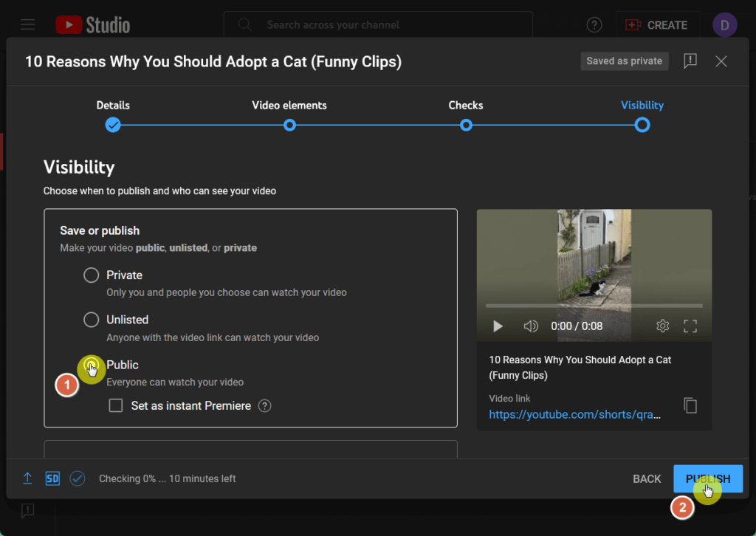Close the upload dialog
Image resolution: width=756 pixels, height=536 pixels.
721,61
